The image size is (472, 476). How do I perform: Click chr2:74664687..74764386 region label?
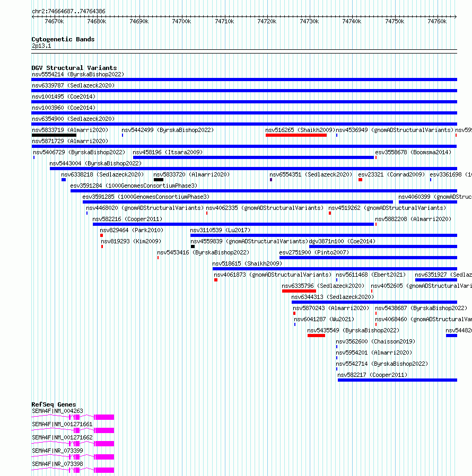click(68, 11)
